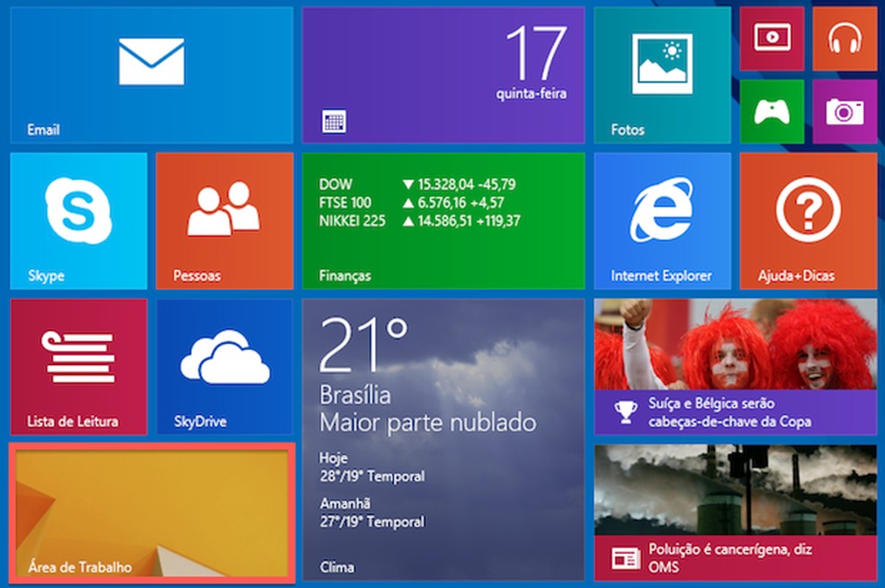Launch the Video app tile
Screen dimensions: 885x588
(772, 39)
